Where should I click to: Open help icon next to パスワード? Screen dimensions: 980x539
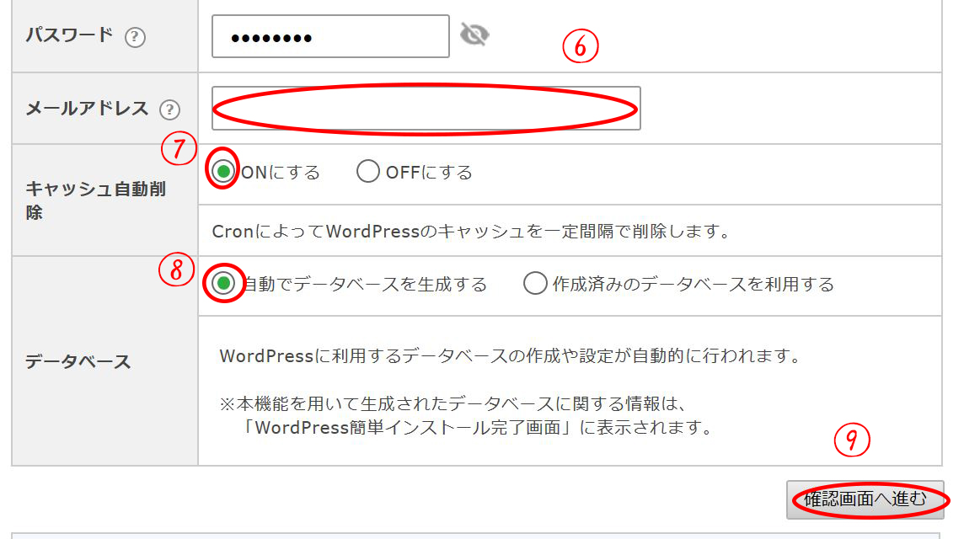click(135, 37)
